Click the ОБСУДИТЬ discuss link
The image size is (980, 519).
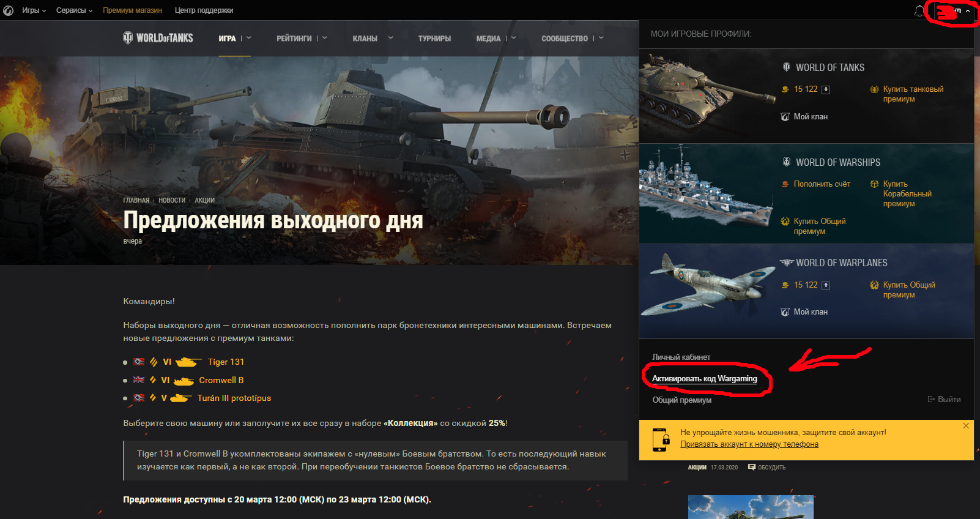(x=772, y=468)
